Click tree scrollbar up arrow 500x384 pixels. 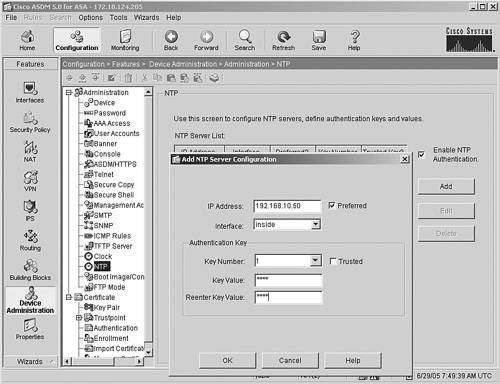pos(148,92)
